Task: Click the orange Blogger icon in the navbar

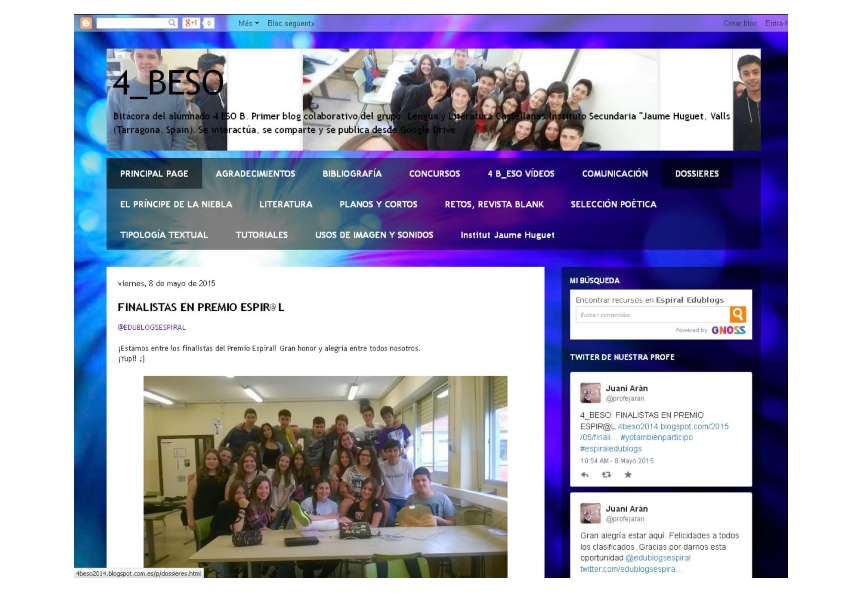Action: click(x=87, y=21)
